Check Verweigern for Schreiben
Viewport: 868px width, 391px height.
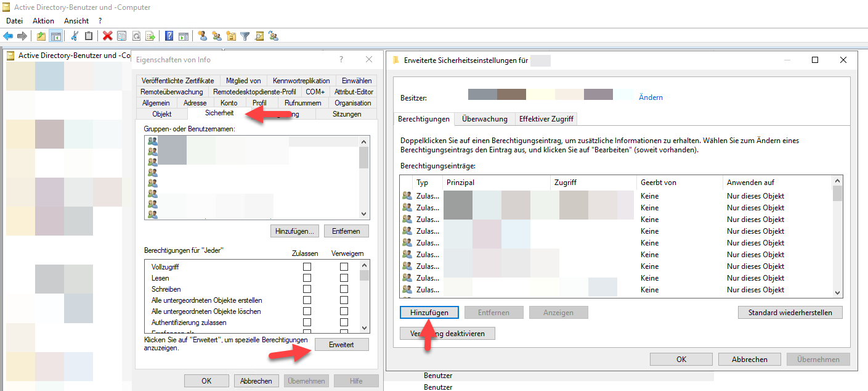(x=344, y=289)
